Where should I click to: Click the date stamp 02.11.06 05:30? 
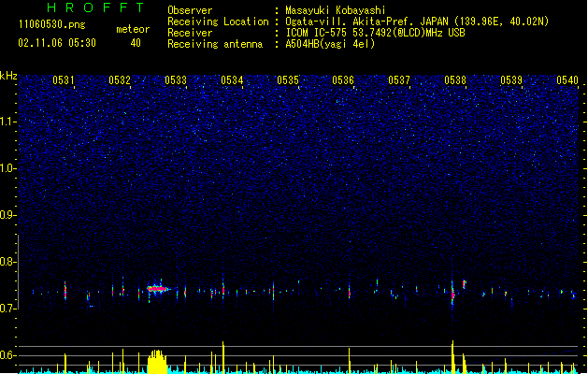57,43
